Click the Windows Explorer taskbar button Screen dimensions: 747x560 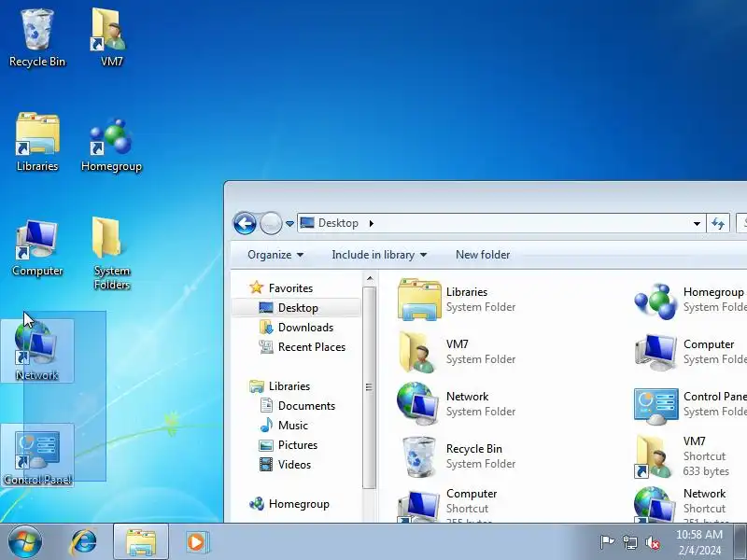pos(141,542)
